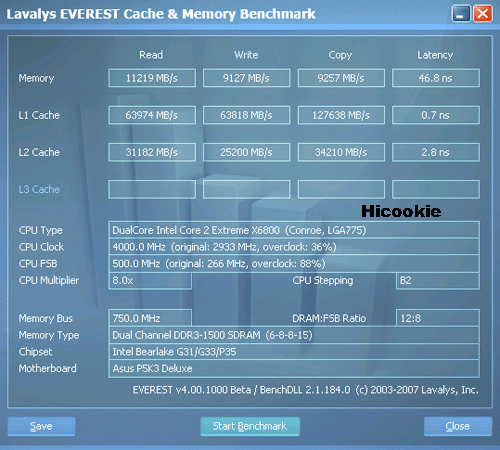Click the L1 Cache Copy 127638 MB/s field
Viewport: 500px width, 450px height.
pos(341,115)
